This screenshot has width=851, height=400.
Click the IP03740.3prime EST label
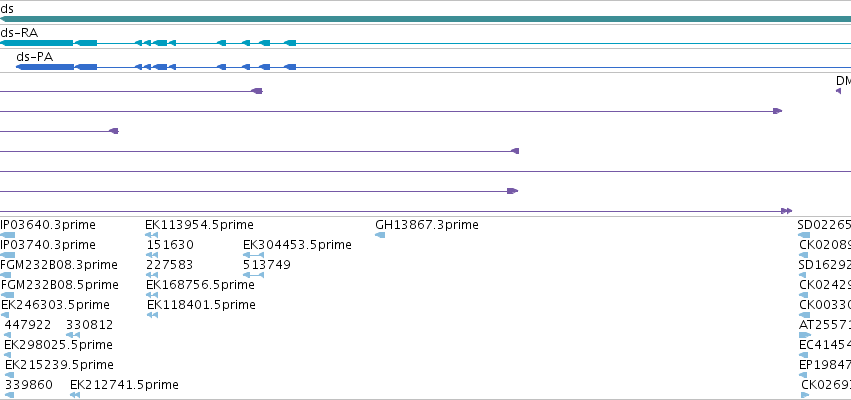(x=48, y=245)
